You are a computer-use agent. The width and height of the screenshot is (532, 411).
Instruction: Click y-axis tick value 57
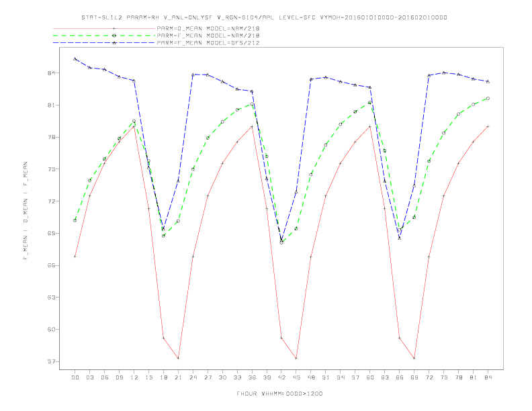(x=52, y=361)
